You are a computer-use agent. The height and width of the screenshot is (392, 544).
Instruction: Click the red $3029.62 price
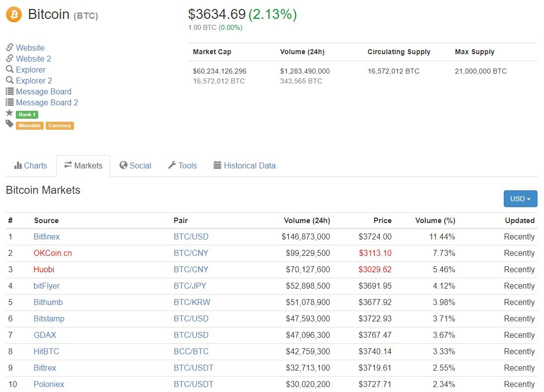point(375,270)
